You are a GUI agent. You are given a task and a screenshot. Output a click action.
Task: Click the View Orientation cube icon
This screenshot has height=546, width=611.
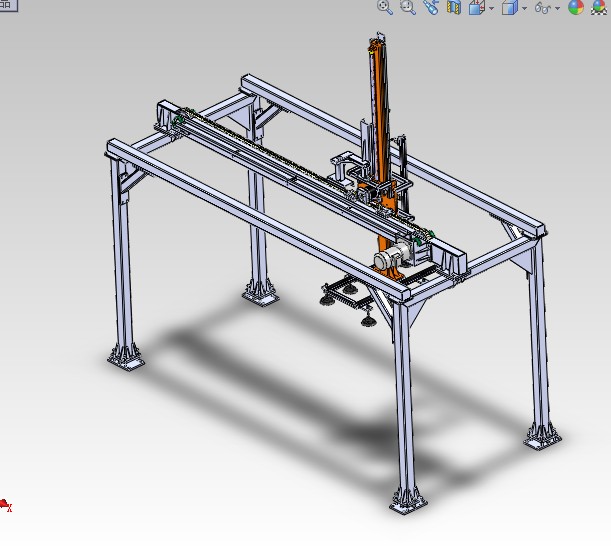pyautogui.click(x=476, y=7)
